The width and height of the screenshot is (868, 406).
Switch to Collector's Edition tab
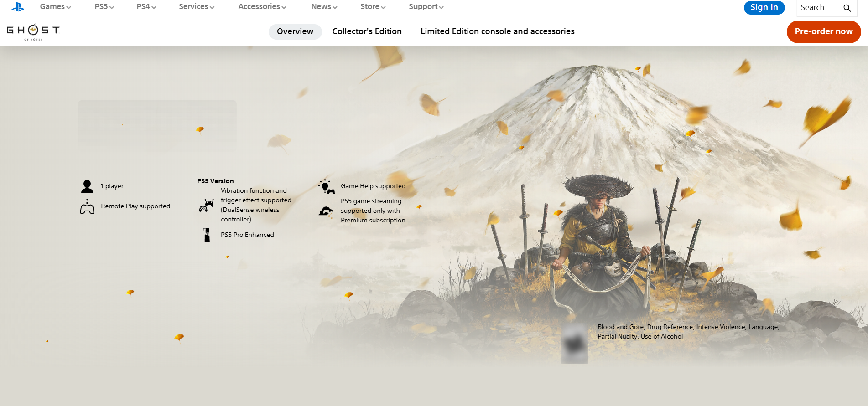pos(367,31)
